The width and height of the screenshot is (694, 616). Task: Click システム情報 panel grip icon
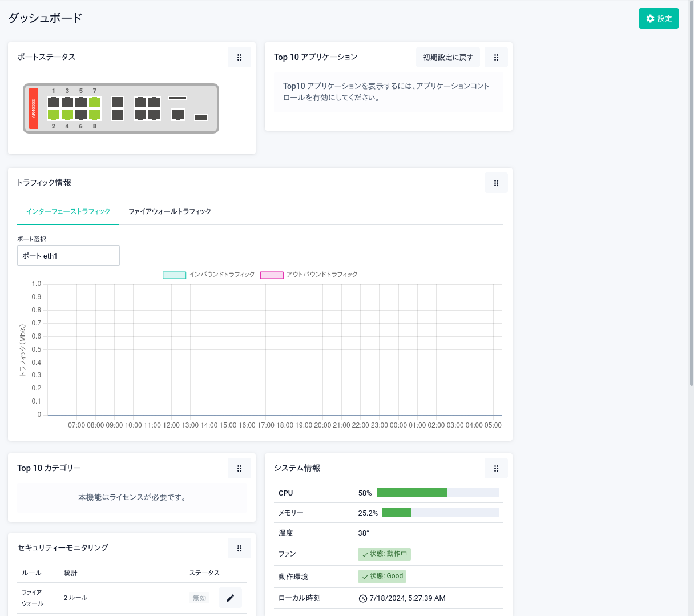(x=496, y=468)
